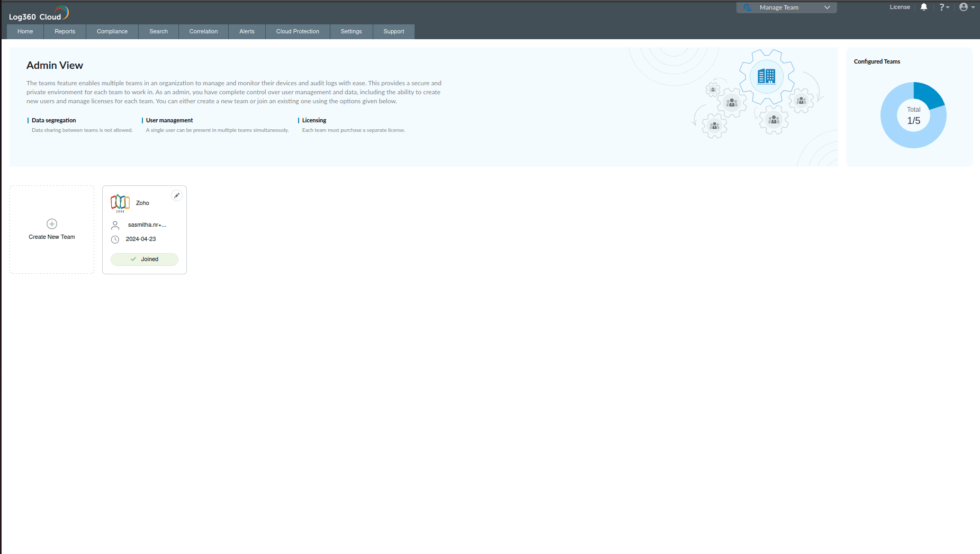Click the Create New Team label

coord(52,237)
